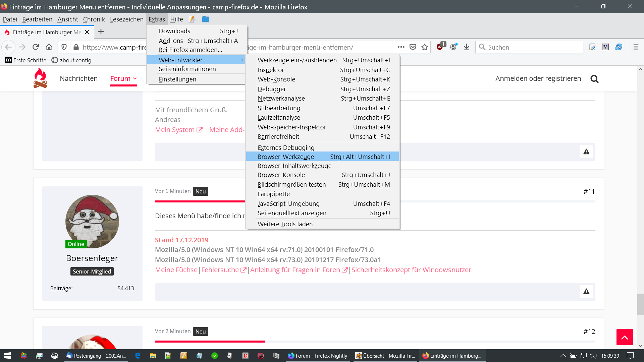Image resolution: width=644 pixels, height=362 pixels.
Task: Save page to Pocket
Action: (413, 47)
